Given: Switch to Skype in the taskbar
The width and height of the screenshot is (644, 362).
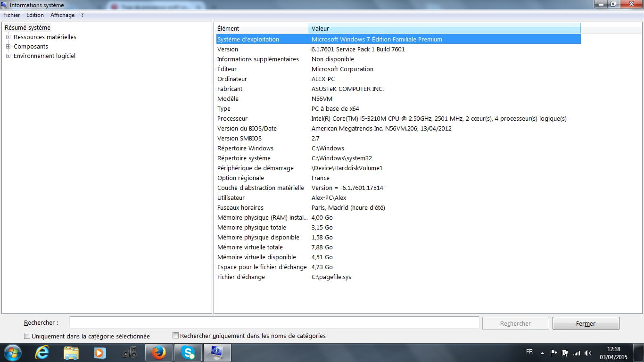Looking at the screenshot, I should [x=188, y=353].
